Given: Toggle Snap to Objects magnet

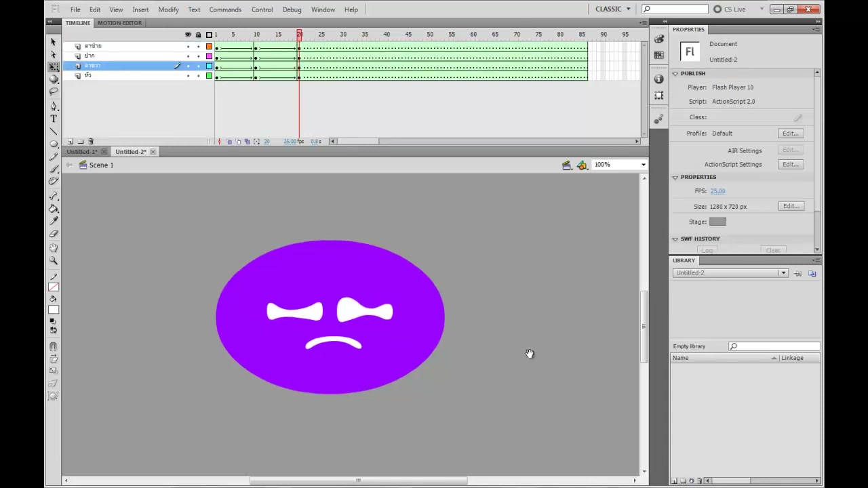Looking at the screenshot, I should pos(54,346).
